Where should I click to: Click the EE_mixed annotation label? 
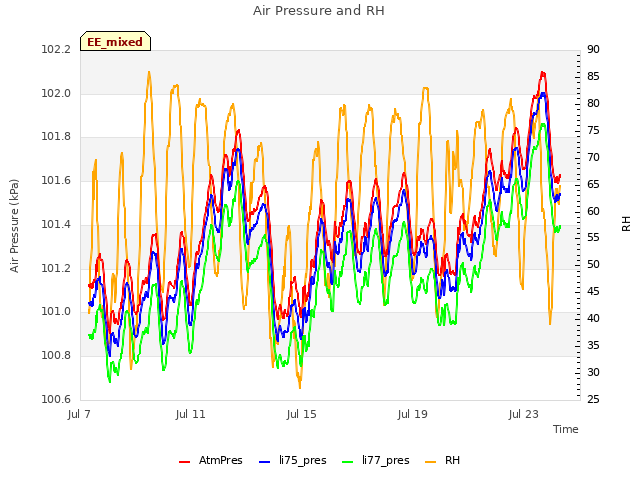tap(115, 42)
